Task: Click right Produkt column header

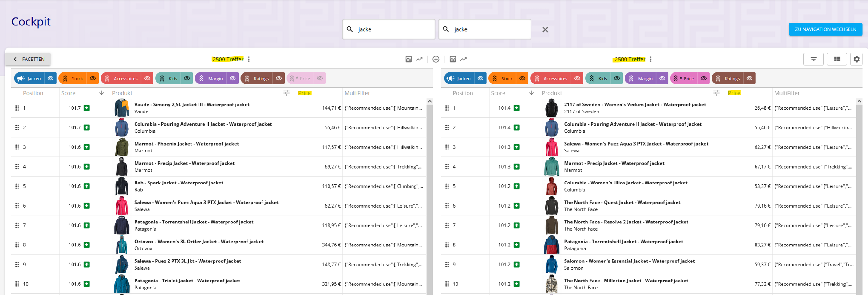Action: (x=552, y=93)
